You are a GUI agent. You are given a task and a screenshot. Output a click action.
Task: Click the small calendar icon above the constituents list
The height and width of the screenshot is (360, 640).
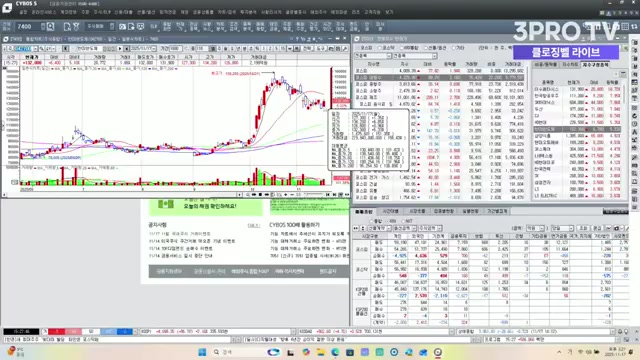(623, 74)
